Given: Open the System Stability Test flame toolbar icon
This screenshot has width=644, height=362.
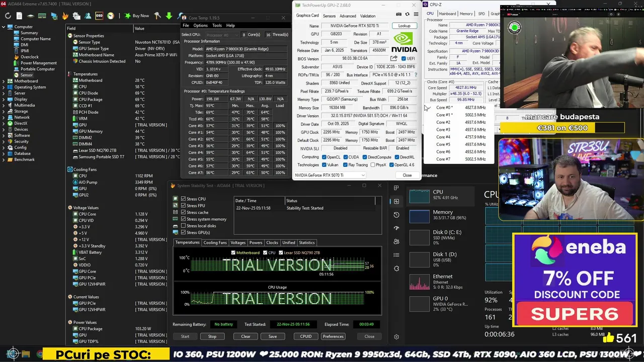Looking at the screenshot, I should pos(65,16).
